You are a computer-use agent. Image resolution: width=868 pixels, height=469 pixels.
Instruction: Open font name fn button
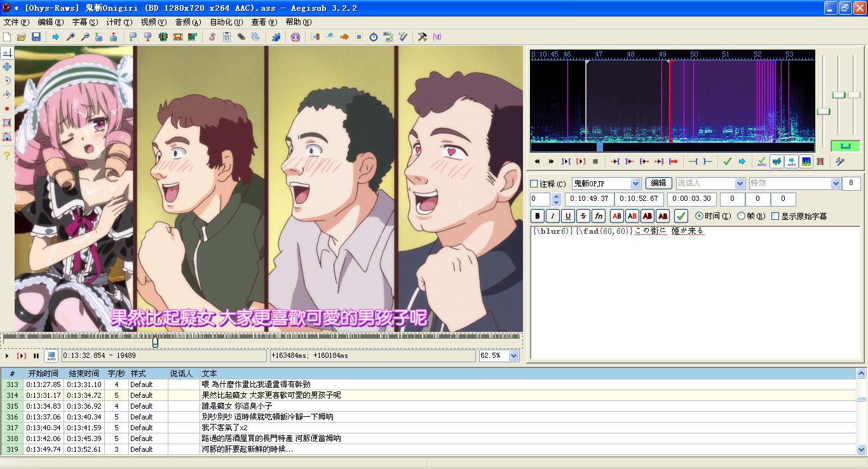599,216
